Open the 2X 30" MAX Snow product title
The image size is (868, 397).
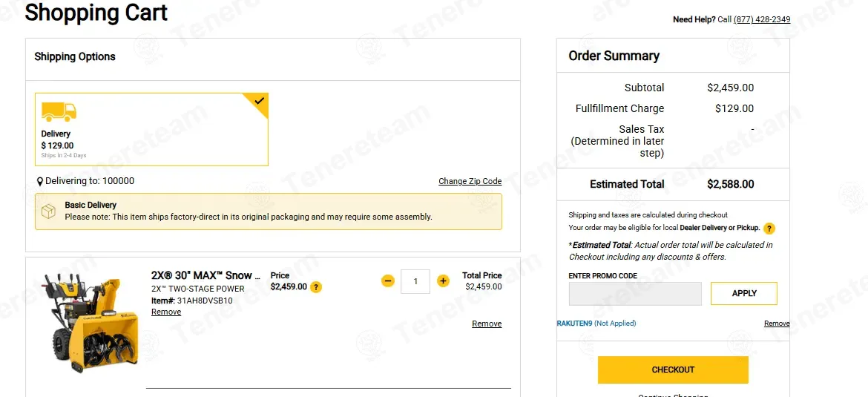[x=206, y=275]
